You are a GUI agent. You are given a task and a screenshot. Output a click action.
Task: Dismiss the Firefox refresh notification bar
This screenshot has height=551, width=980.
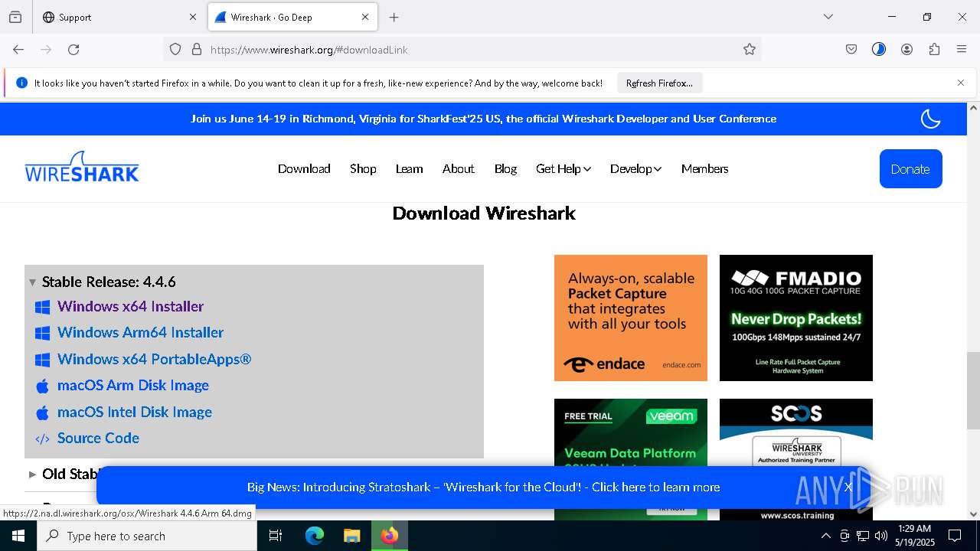pyautogui.click(x=961, y=83)
